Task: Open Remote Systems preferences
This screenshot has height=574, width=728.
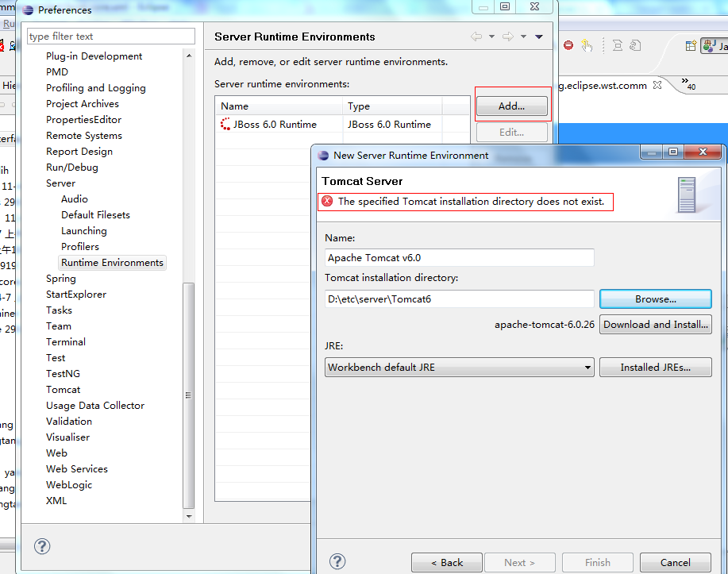Action: pyautogui.click(x=84, y=136)
